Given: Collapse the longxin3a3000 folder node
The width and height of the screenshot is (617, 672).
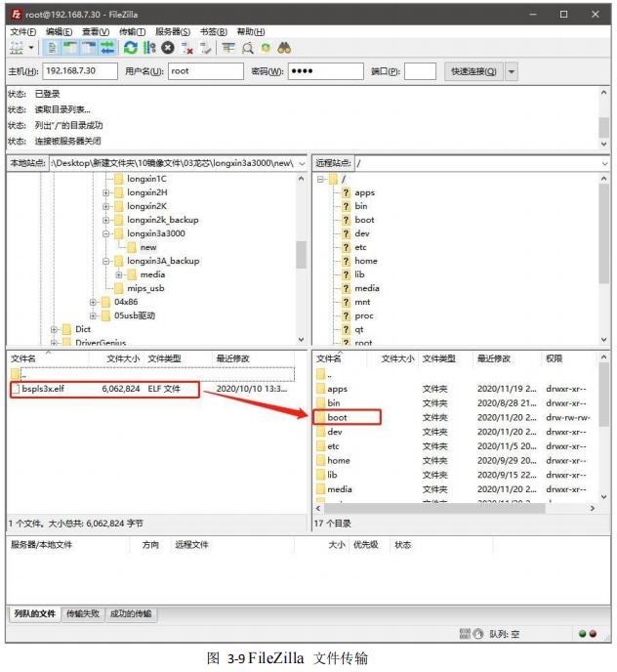Looking at the screenshot, I should pos(105,234).
